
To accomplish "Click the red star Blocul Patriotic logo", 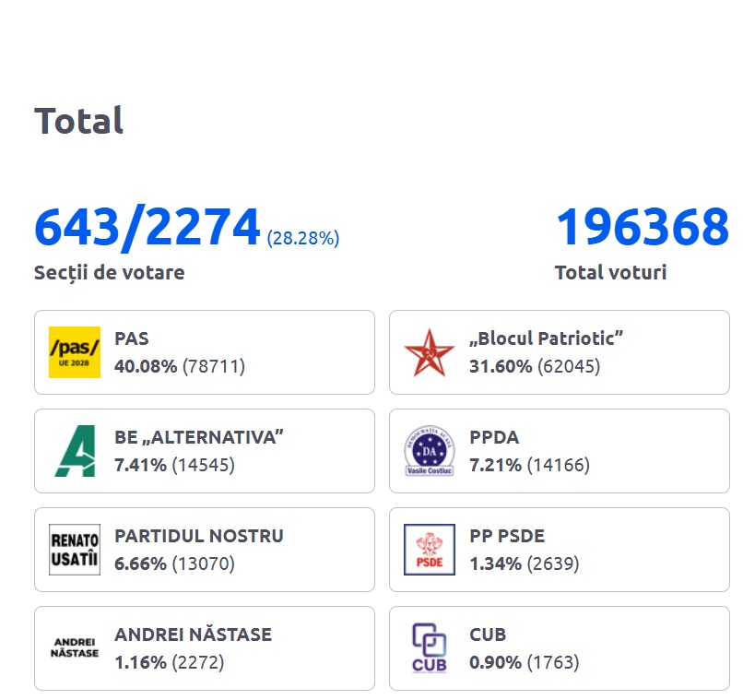I will point(430,352).
